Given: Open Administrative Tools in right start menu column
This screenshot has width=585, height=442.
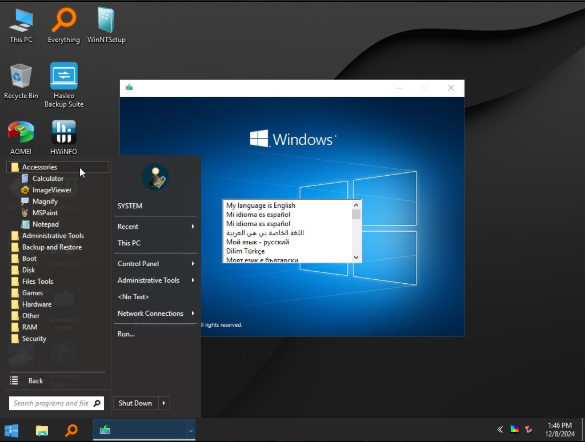Looking at the screenshot, I should tap(156, 280).
